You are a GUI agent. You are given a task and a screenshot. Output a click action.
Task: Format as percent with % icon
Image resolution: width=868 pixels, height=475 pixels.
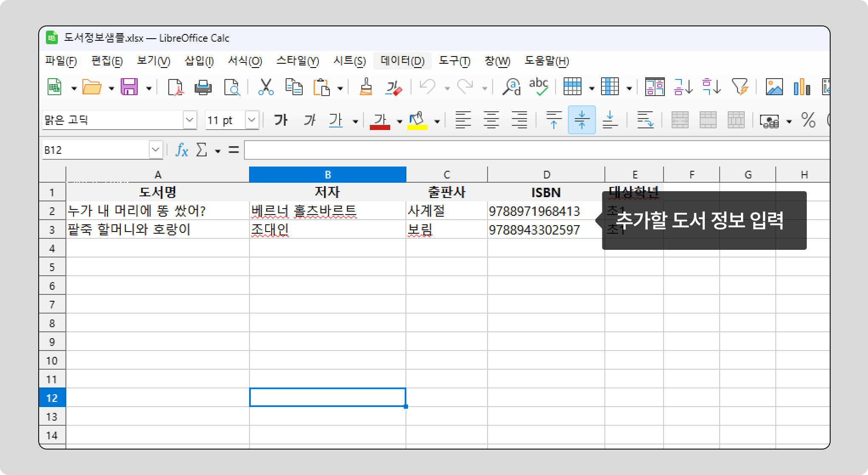[808, 121]
